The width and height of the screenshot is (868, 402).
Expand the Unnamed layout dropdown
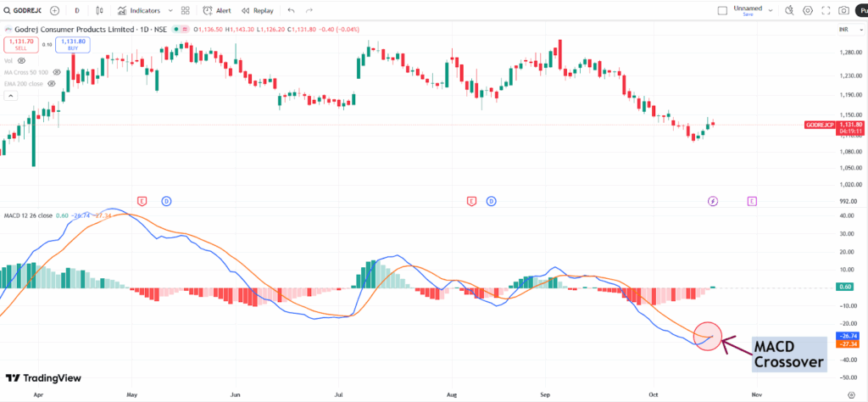[x=769, y=11]
